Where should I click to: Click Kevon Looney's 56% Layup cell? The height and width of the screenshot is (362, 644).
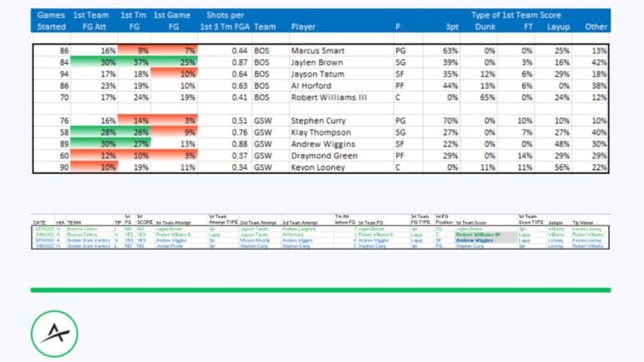point(562,167)
